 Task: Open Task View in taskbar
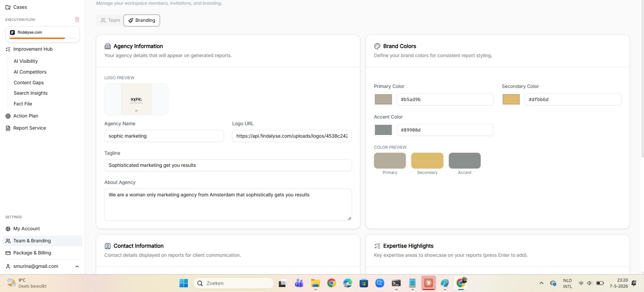pos(282,283)
